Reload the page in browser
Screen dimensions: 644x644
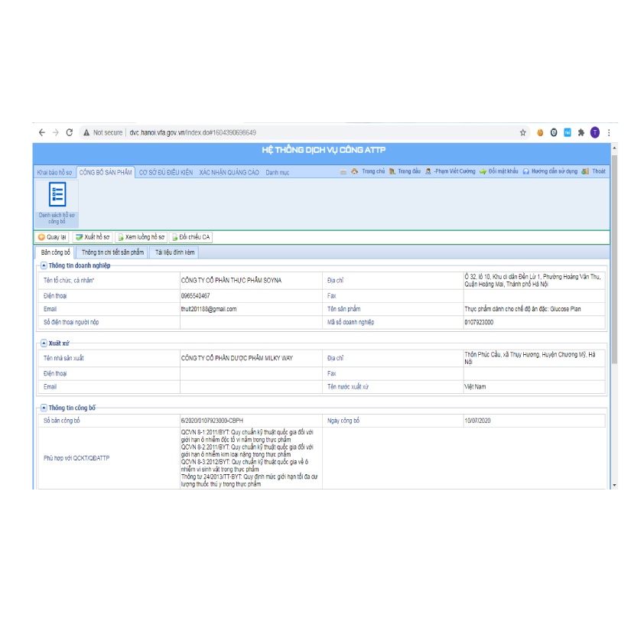pos(70,132)
